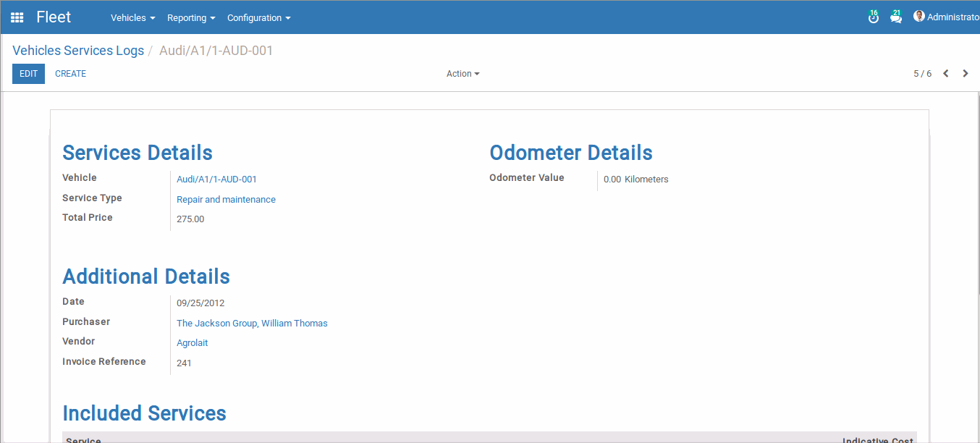Open the Repair and maintenance service type link
Viewport: 980px width, 443px height.
click(x=226, y=199)
